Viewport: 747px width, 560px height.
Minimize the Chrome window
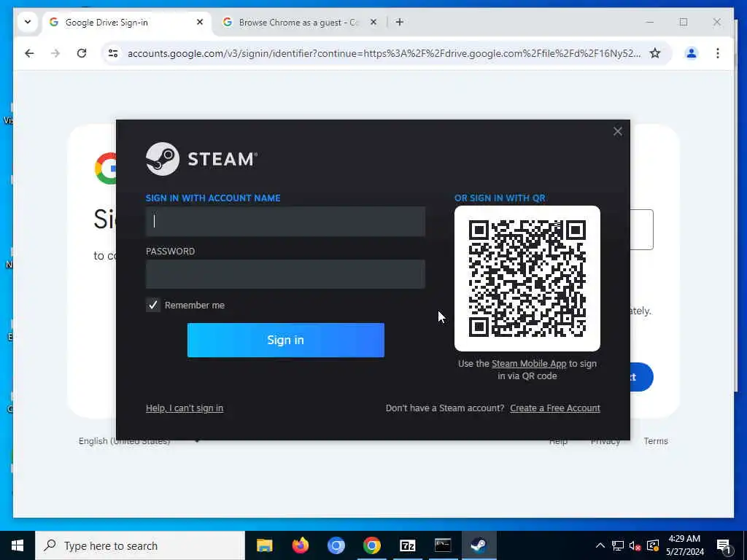coord(650,23)
